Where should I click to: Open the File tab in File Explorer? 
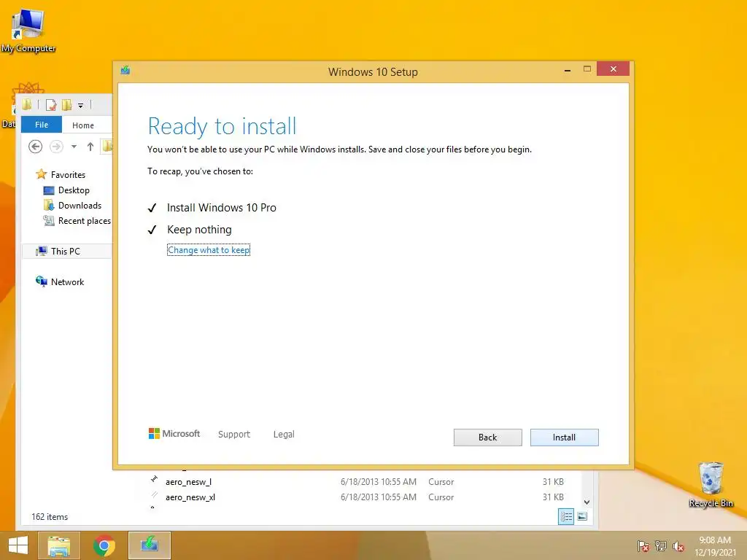coord(42,125)
